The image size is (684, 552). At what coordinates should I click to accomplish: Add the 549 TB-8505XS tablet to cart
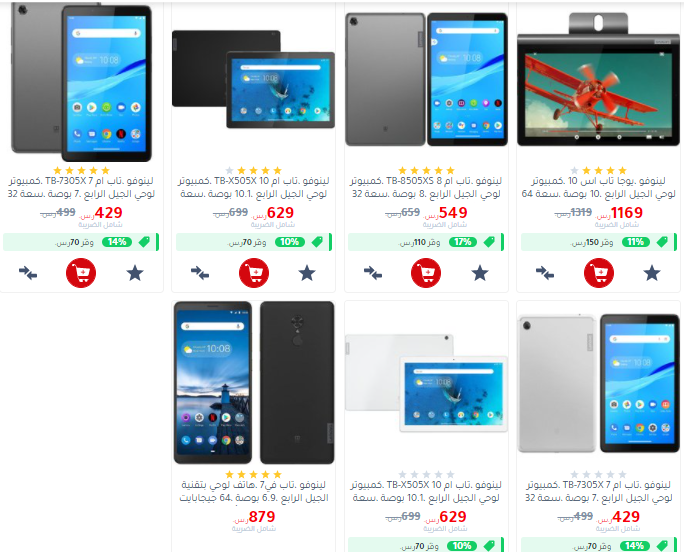coord(426,273)
